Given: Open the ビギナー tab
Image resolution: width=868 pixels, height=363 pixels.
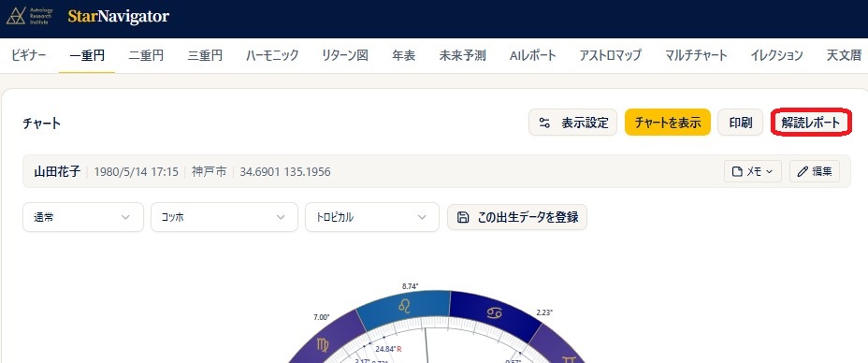Looking at the screenshot, I should 28,55.
